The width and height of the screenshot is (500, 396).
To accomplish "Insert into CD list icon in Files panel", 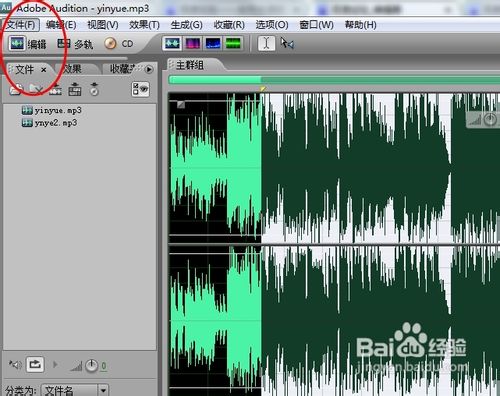I will tap(75, 89).
